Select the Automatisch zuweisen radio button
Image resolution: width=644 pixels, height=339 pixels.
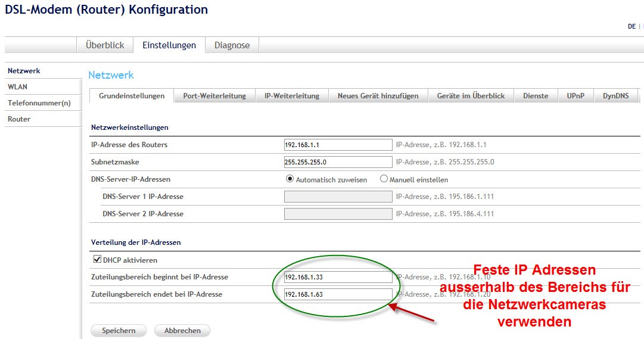pos(290,179)
